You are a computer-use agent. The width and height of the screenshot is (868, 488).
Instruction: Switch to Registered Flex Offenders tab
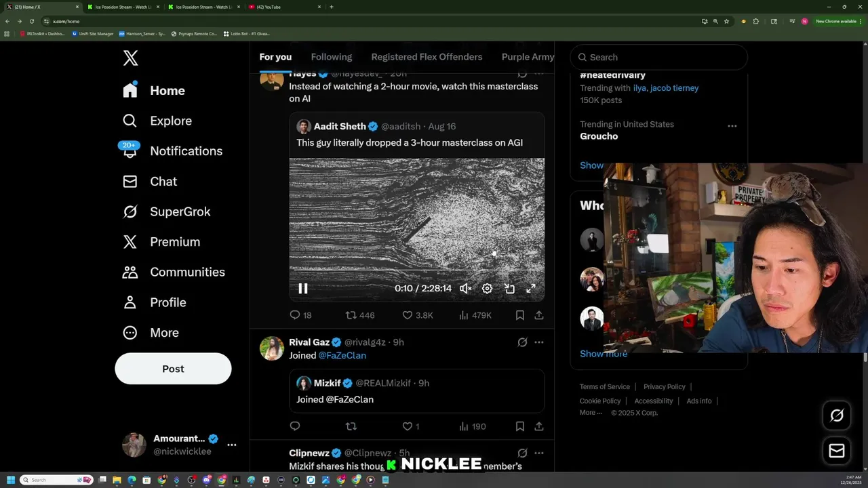click(x=427, y=57)
